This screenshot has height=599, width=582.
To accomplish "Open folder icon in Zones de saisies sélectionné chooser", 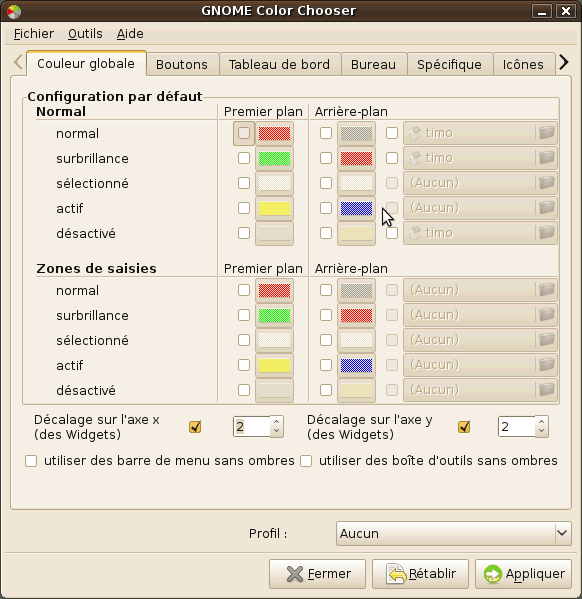I will pyautogui.click(x=546, y=340).
